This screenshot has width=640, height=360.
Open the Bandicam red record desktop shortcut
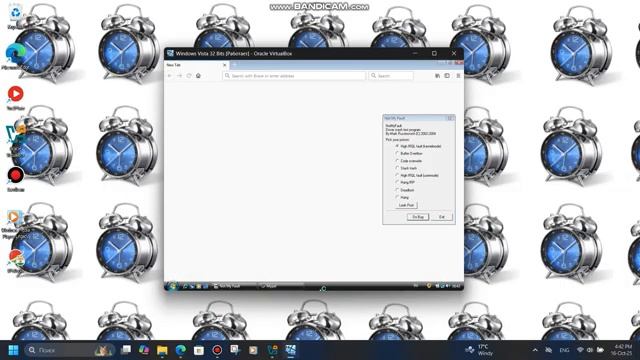tap(16, 179)
